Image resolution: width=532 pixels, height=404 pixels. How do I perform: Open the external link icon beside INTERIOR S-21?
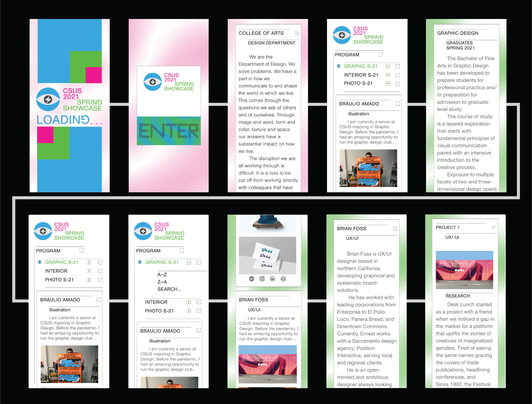click(x=398, y=75)
